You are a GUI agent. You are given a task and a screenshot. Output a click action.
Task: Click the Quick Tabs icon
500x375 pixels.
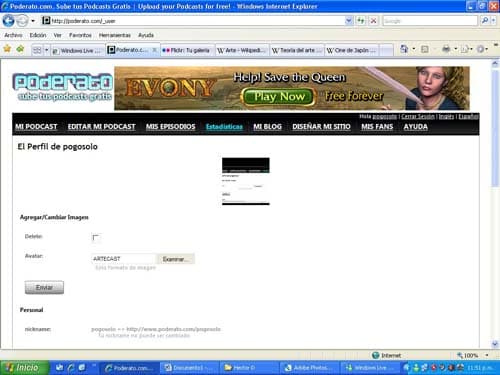(x=37, y=50)
